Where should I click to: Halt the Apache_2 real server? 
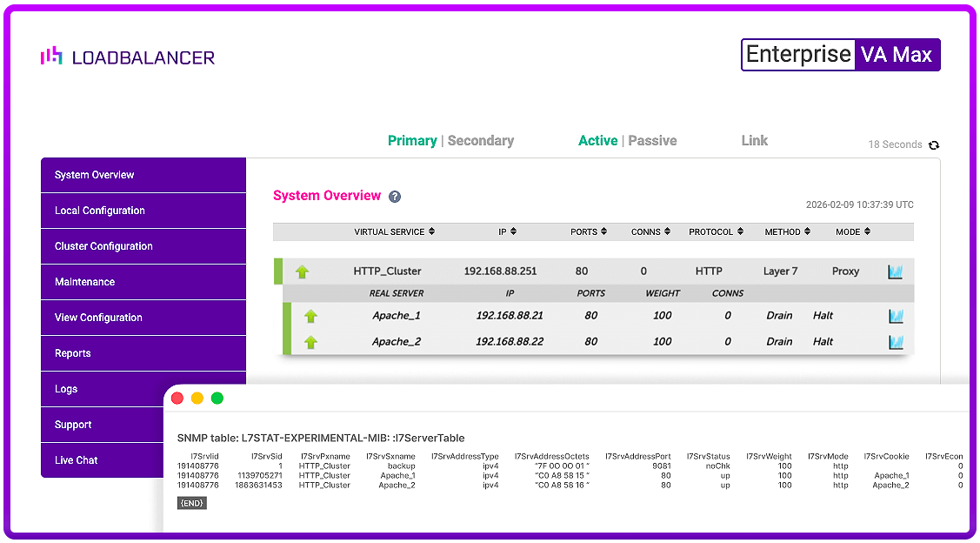point(823,342)
